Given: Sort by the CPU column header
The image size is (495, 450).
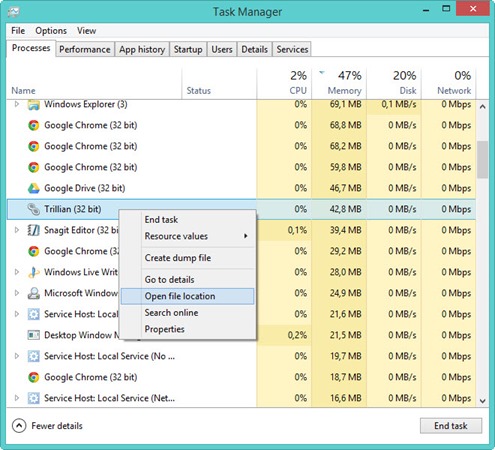Looking at the screenshot, I should (284, 84).
